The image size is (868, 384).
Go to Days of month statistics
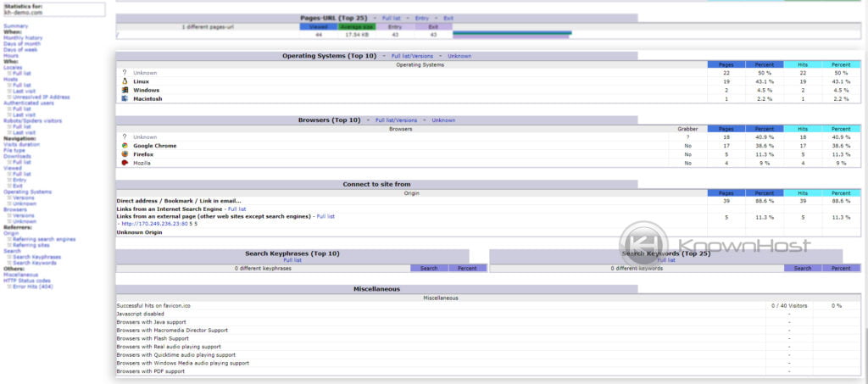click(21, 44)
